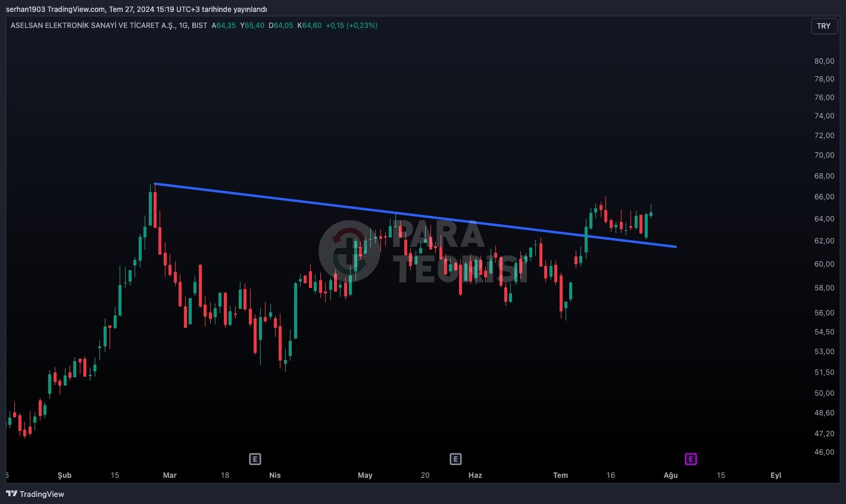This screenshot has height=504, width=846.
Task: Click the Haz label on time axis
Action: pos(475,475)
